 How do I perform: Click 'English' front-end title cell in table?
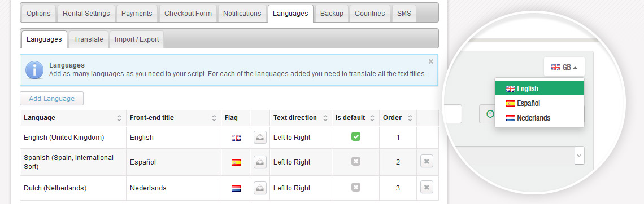[173, 138]
